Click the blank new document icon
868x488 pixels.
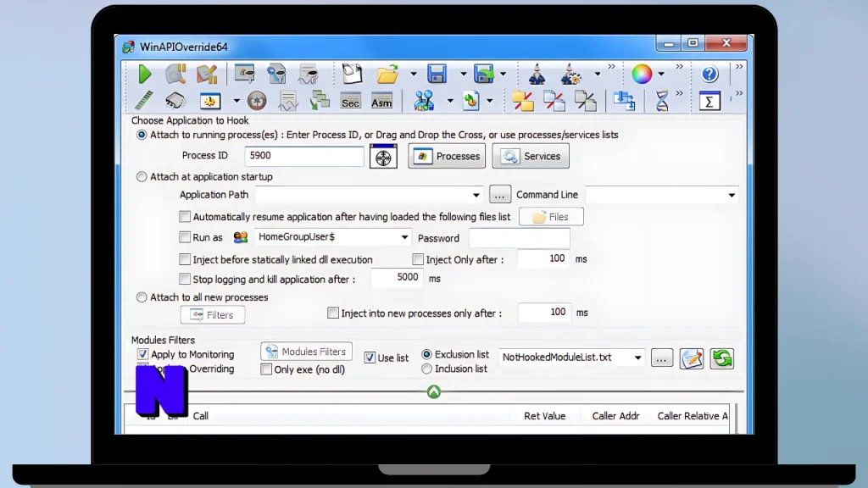(x=352, y=75)
